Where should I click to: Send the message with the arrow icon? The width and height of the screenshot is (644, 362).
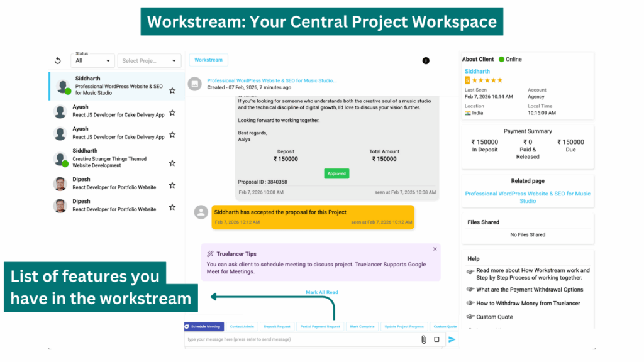point(452,339)
